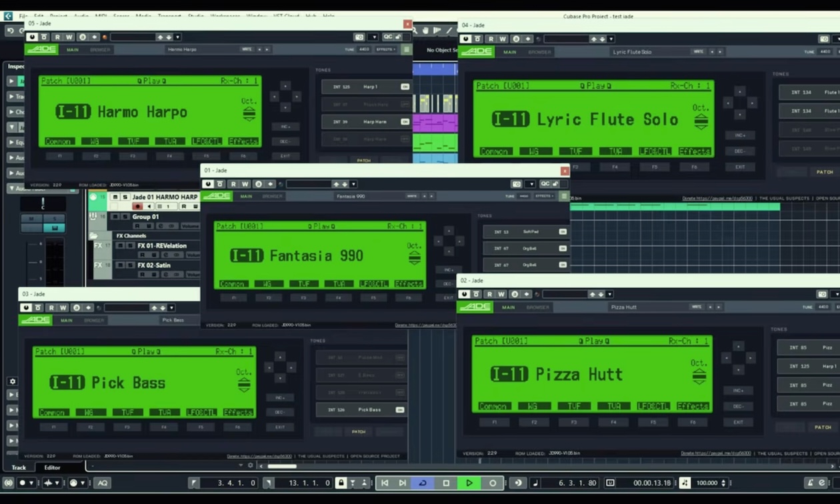Bypass the 05 - Jade plugin
The image size is (840, 504).
point(44,37)
